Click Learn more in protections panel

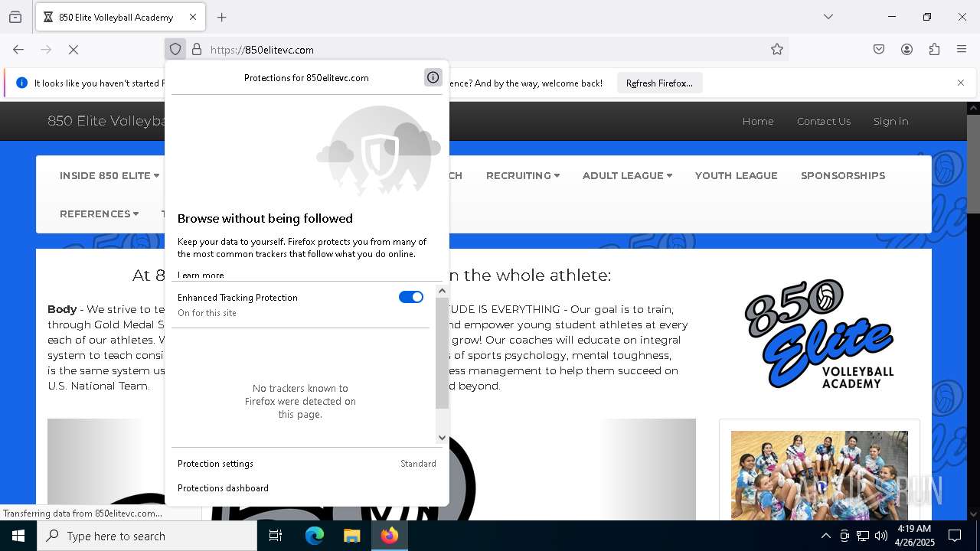click(201, 275)
